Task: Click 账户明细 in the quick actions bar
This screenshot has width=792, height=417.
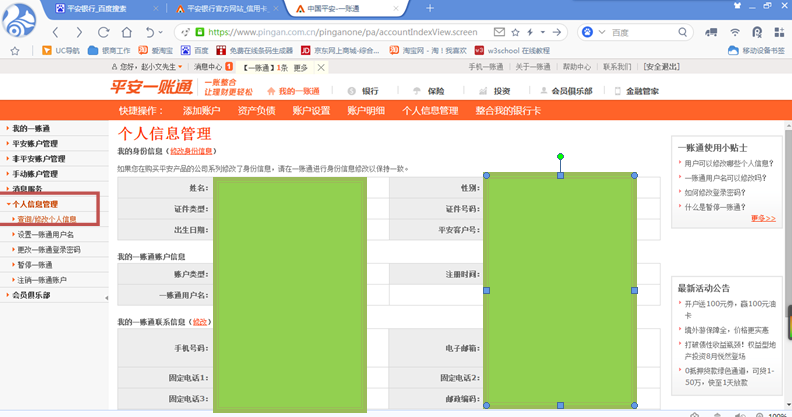Action: click(x=366, y=111)
